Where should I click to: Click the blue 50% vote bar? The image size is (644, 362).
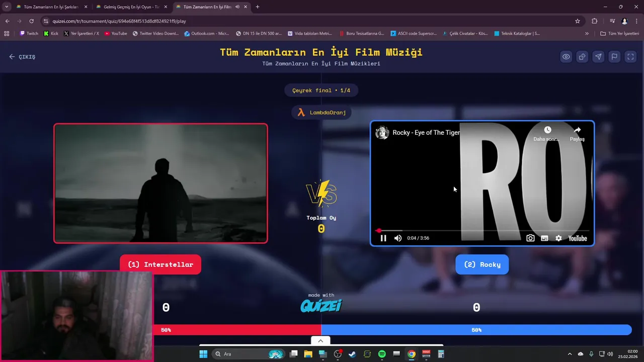476,330
